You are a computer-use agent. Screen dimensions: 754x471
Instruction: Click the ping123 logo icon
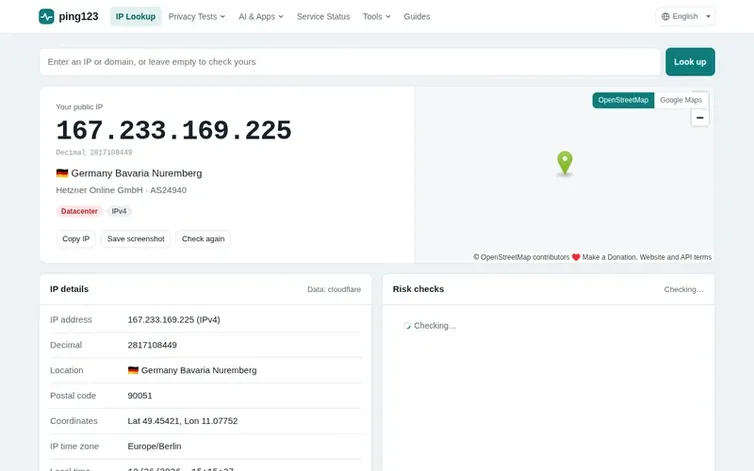pyautogui.click(x=47, y=16)
